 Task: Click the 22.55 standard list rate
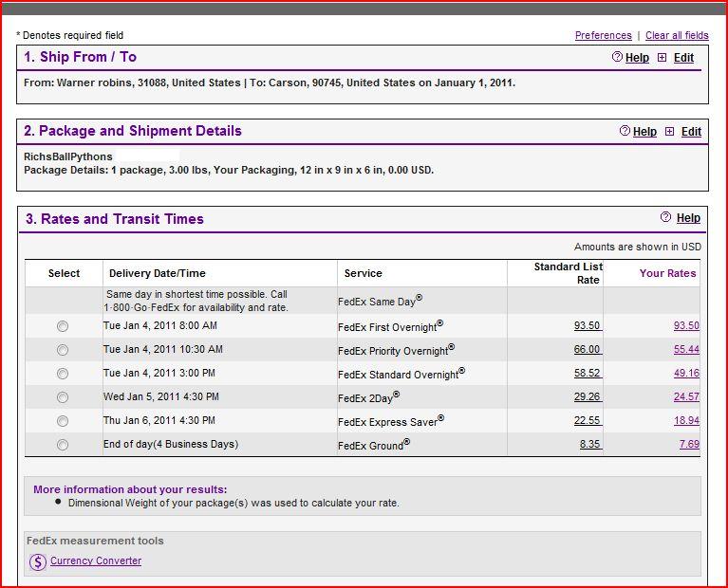coord(588,420)
